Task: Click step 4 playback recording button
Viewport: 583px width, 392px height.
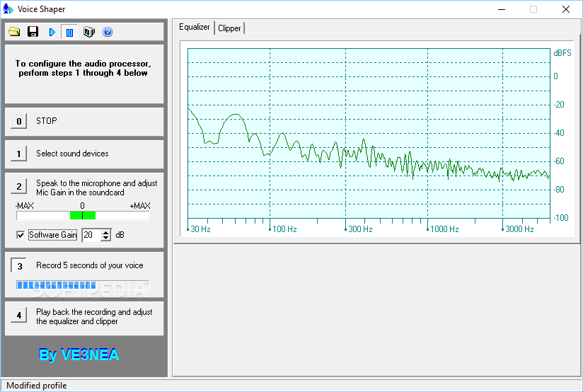Action: [x=19, y=315]
